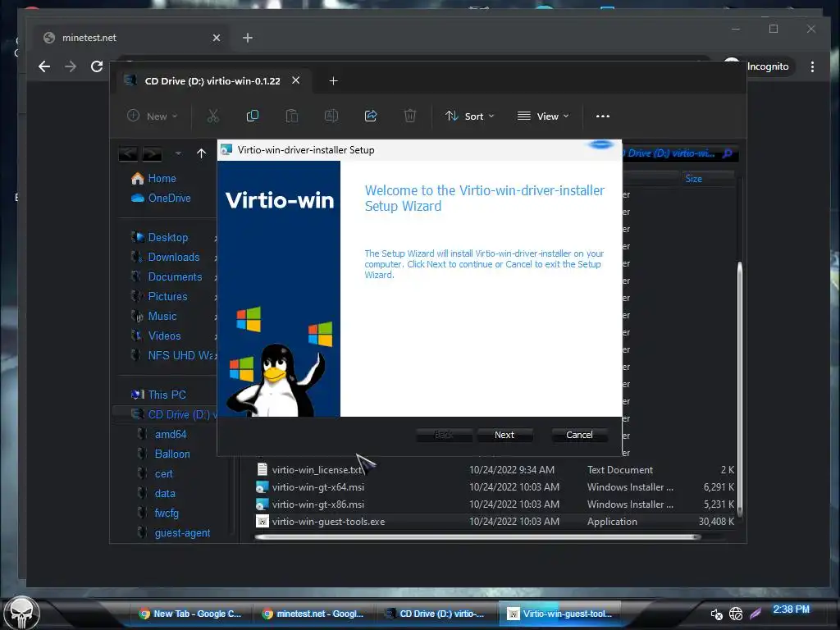
Task: Close the minetest.net Chrome tab
Action: click(x=216, y=38)
